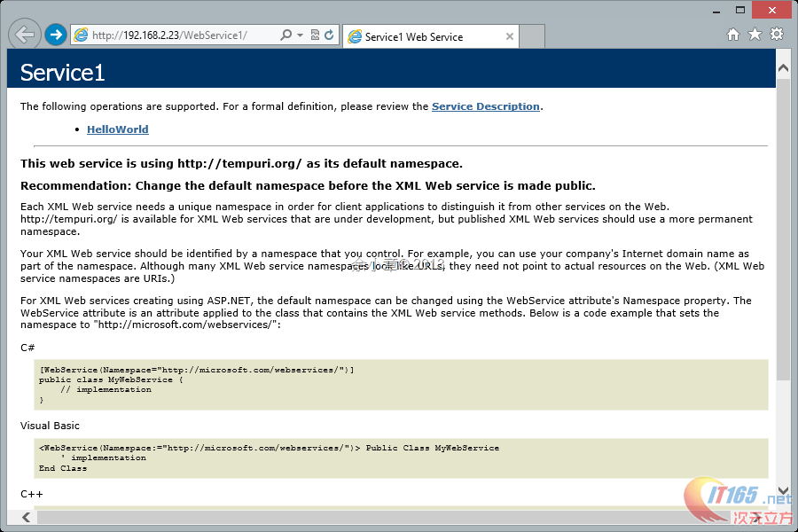798x532 pixels.
Task: Click the vertical scrollbar thumb
Action: pos(783,229)
